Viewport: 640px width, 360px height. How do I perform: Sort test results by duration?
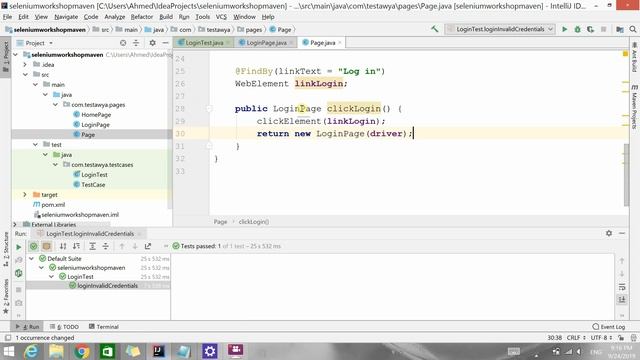[76, 246]
